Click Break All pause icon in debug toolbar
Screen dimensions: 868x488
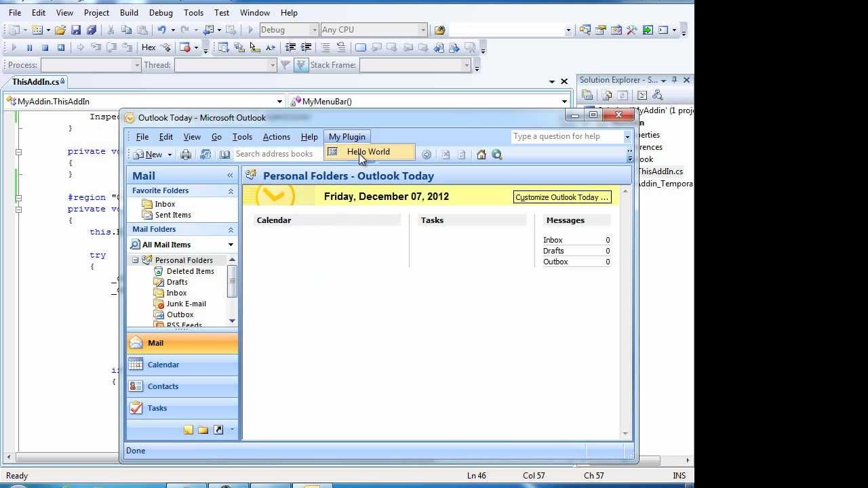29,47
